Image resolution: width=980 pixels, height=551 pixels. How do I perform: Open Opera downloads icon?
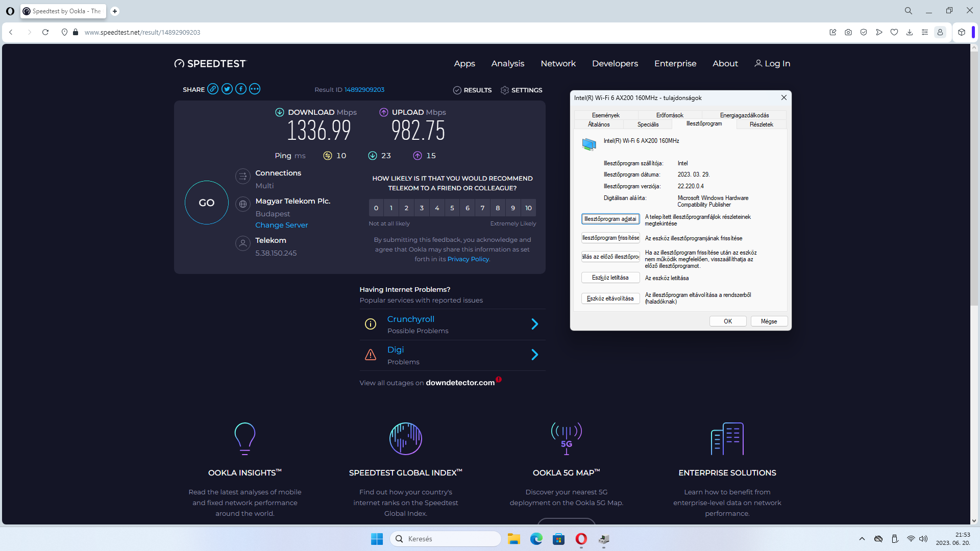click(910, 32)
